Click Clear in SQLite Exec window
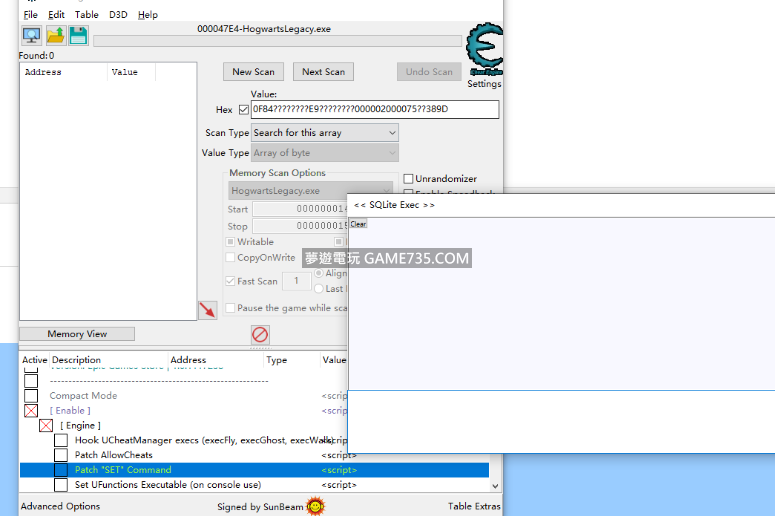 [x=358, y=224]
